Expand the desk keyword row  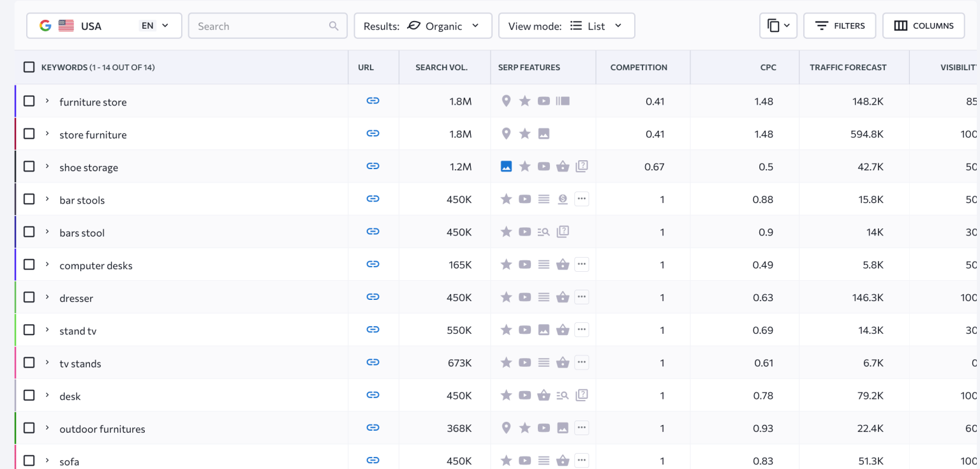pos(47,395)
